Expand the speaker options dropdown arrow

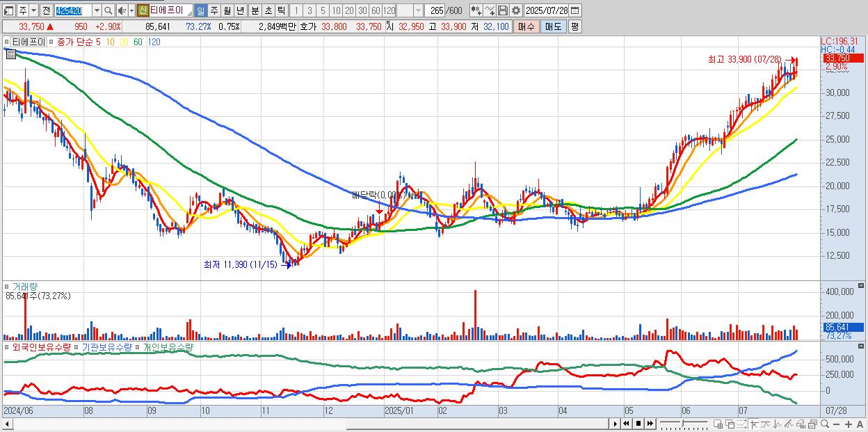click(x=131, y=10)
